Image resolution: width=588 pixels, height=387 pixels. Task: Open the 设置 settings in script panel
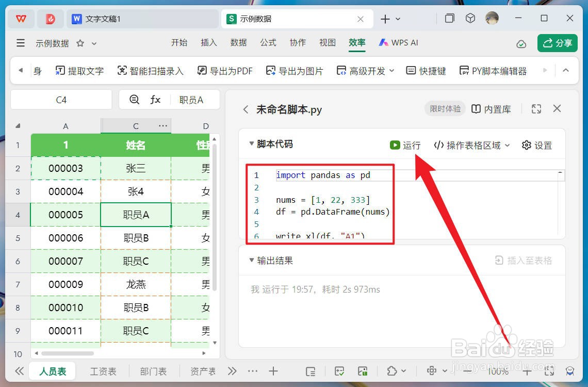[536, 146]
